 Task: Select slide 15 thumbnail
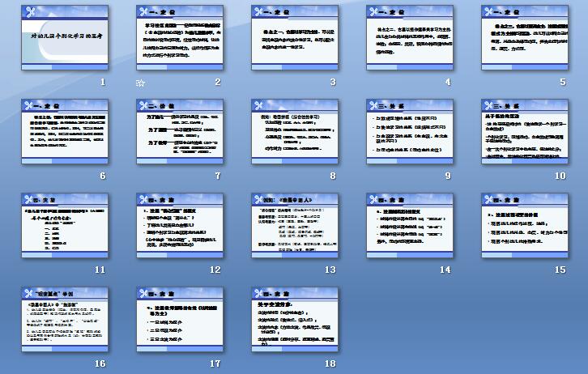525,226
